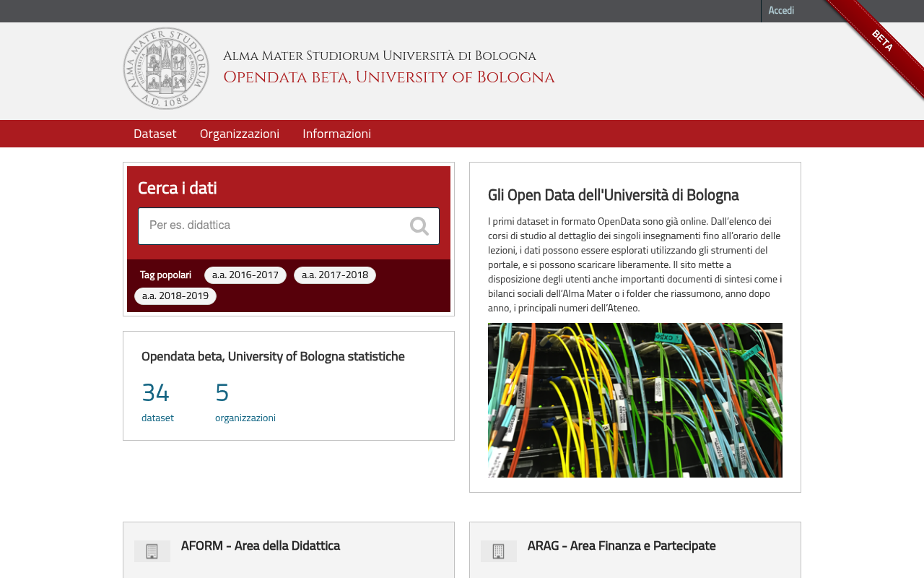
Task: Open AFORM - Area della Didattica
Action: 261,545
